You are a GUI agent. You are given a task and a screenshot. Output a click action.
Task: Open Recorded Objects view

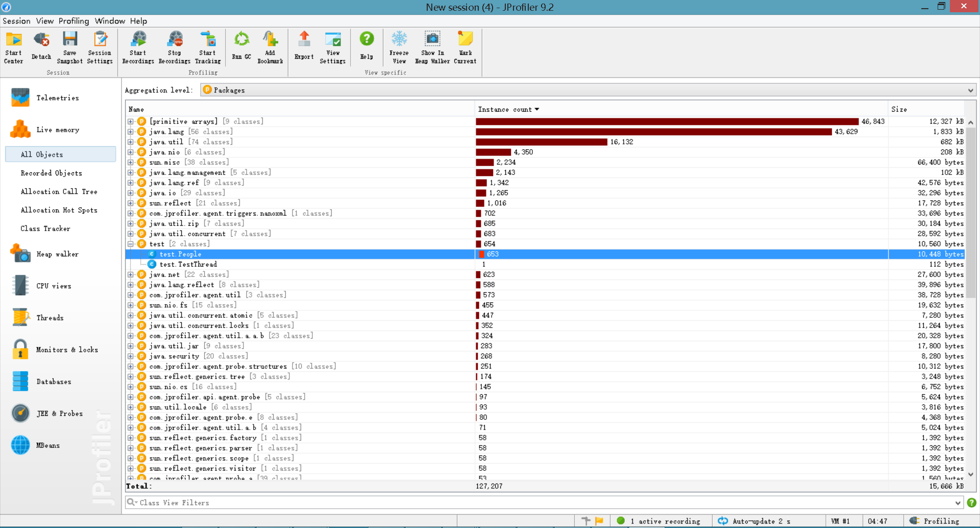51,173
